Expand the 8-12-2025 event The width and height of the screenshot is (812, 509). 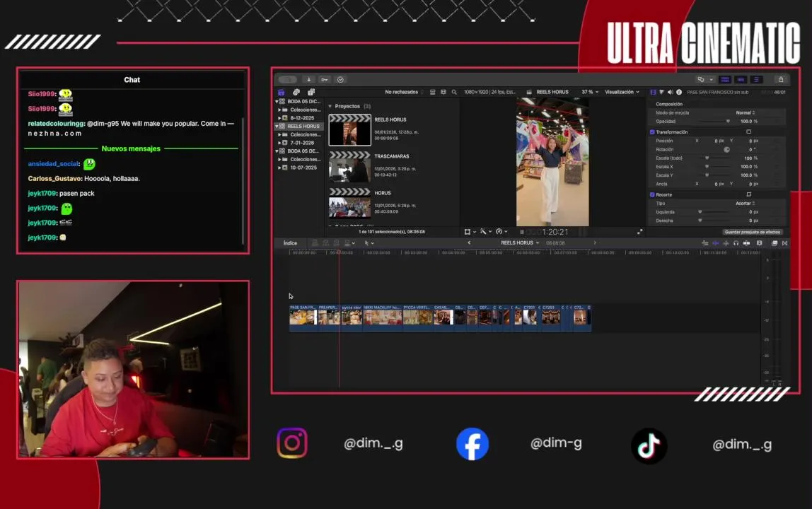[279, 118]
